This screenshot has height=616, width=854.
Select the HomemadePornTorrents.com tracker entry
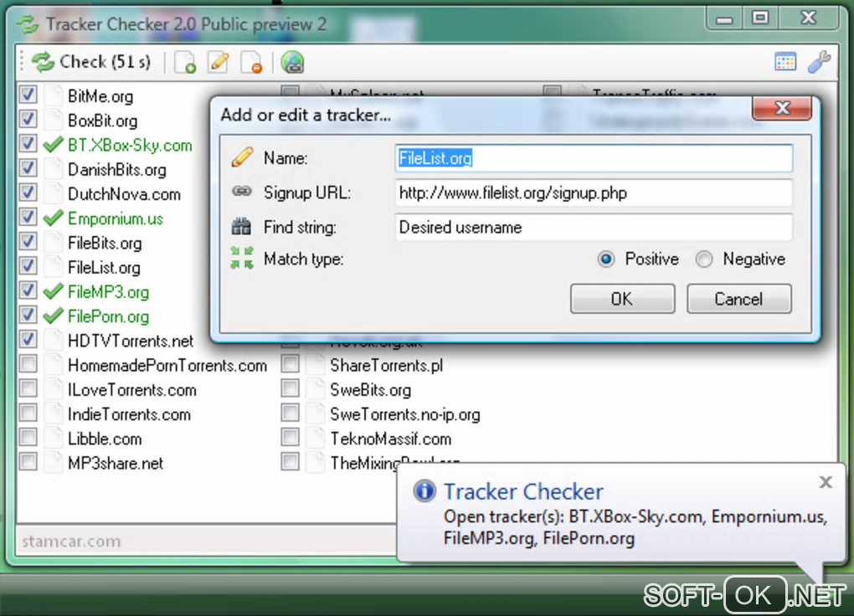167,366
